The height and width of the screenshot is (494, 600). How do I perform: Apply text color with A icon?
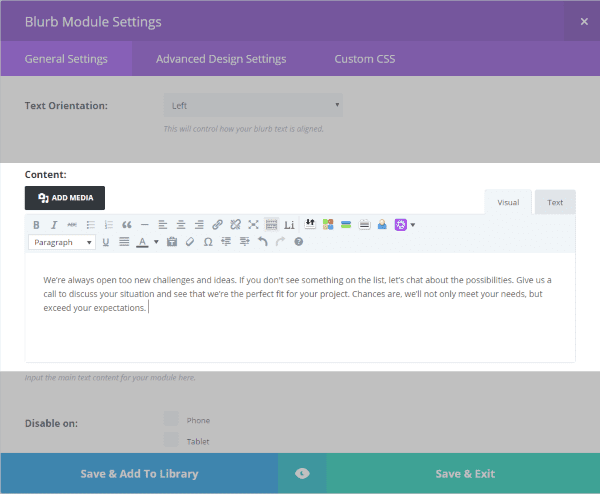pos(142,242)
